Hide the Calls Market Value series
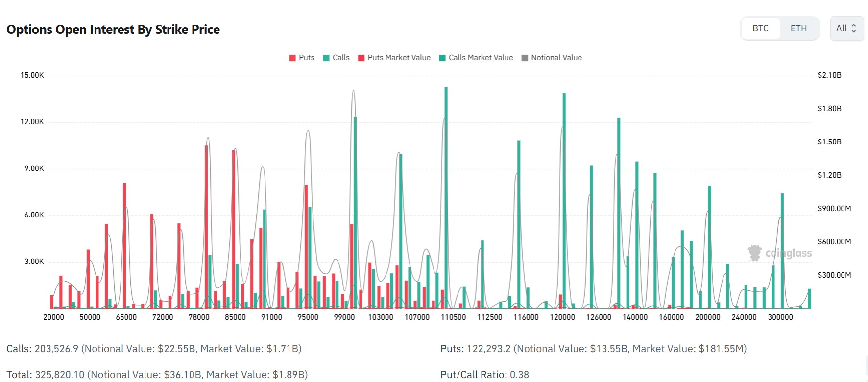 476,58
